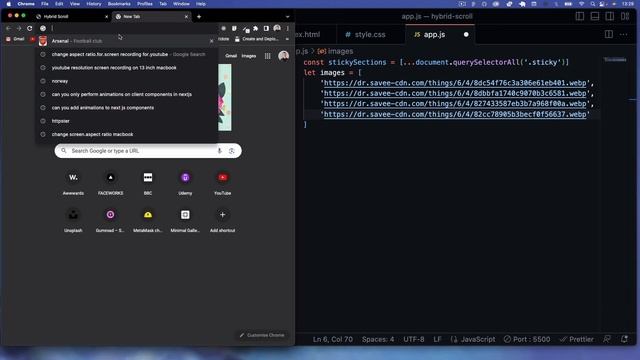Viewport: 640px width, 360px height.
Task: Select 'can you add animations to next js' suggestion
Action: [x=126, y=108]
